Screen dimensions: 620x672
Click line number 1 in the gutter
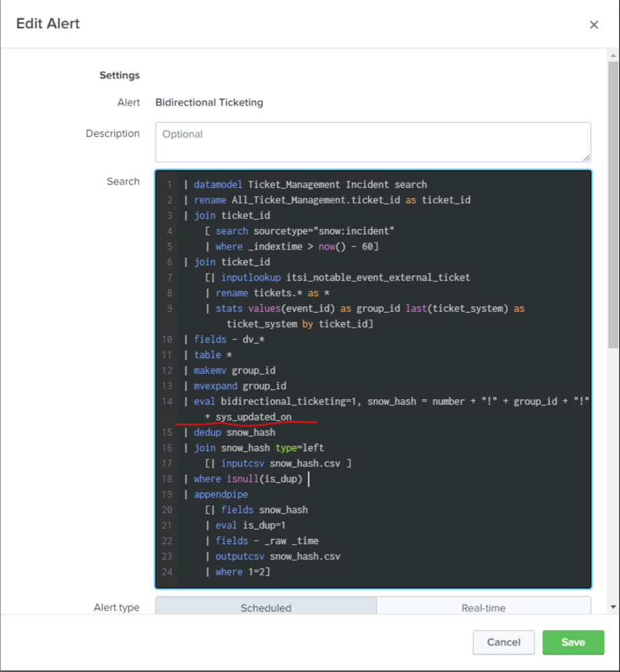point(169,185)
